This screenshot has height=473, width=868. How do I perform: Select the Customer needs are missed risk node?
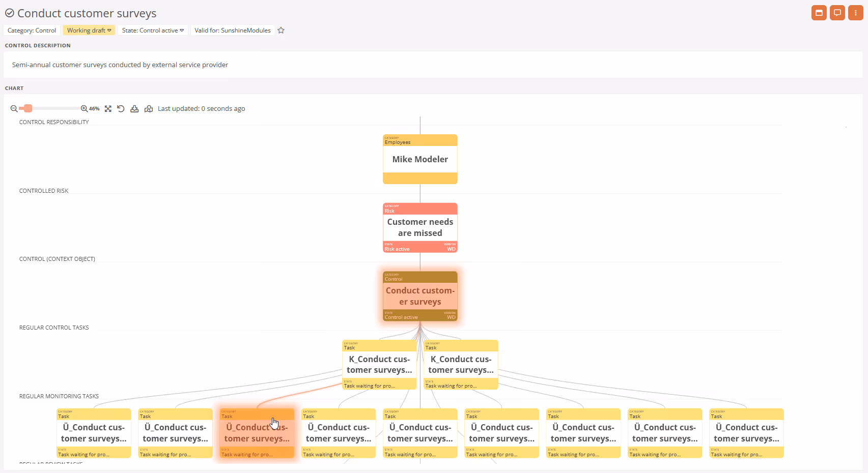[420, 227]
